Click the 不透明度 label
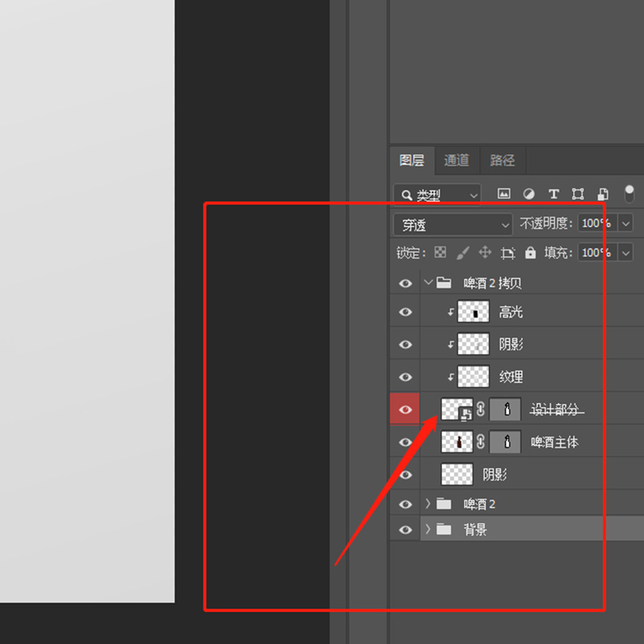Viewport: 644px width, 644px height. pyautogui.click(x=546, y=223)
